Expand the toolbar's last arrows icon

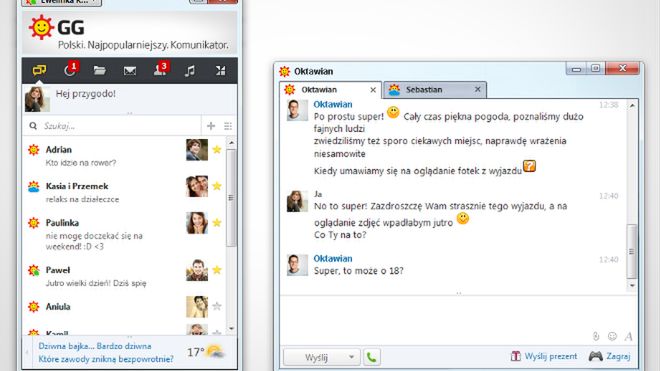pyautogui.click(x=221, y=71)
